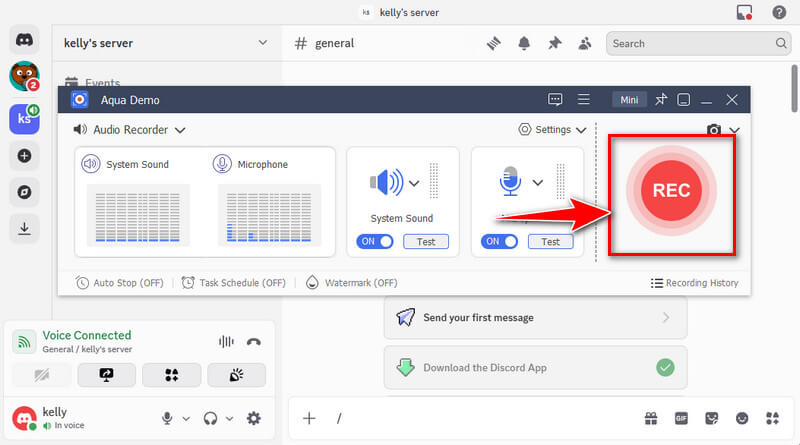Mute microphone in Discord user panel
This screenshot has width=800, height=445.
pos(167,418)
